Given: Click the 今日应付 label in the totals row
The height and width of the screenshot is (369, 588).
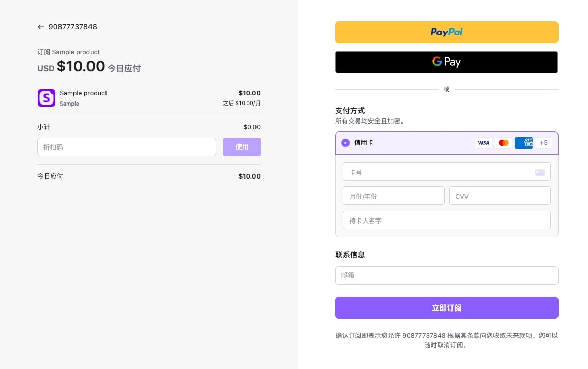Looking at the screenshot, I should point(50,176).
